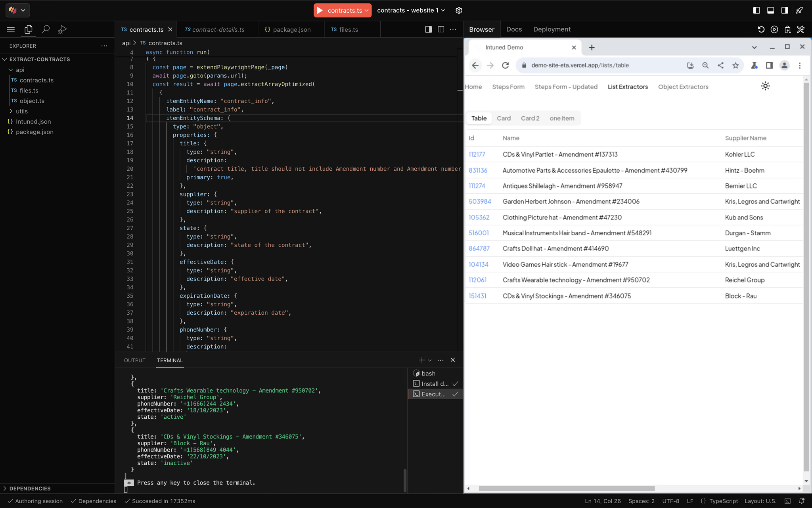
Task: Click the Run and Debug sidebar icon
Action: pyautogui.click(x=62, y=29)
